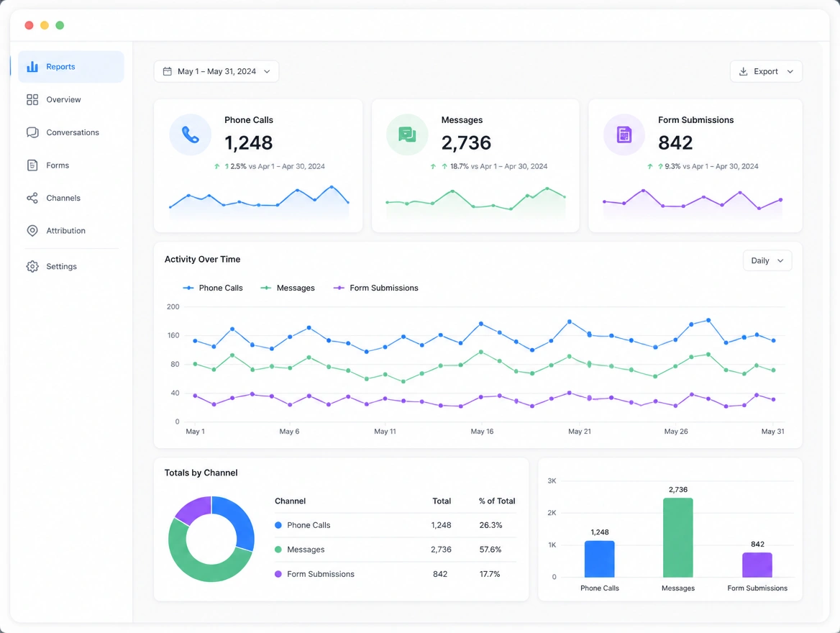Click the Overview grid icon
The height and width of the screenshot is (633, 840).
tap(32, 100)
